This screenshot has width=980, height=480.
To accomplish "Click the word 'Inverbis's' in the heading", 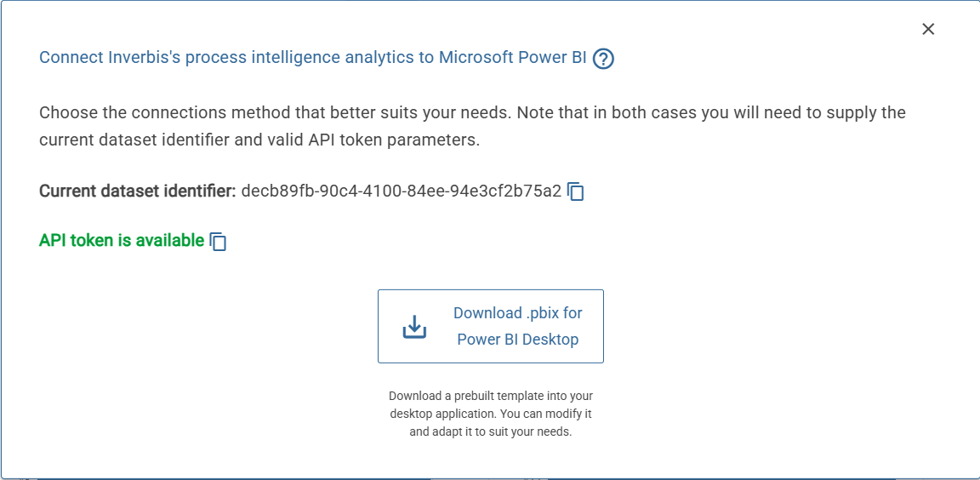I will tap(144, 58).
